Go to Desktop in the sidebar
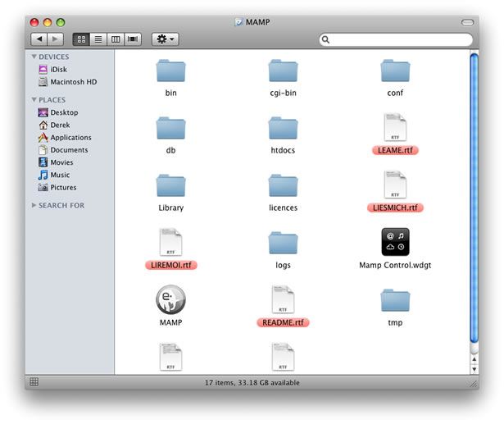Image resolution: width=504 pixels, height=424 pixels. (58, 112)
